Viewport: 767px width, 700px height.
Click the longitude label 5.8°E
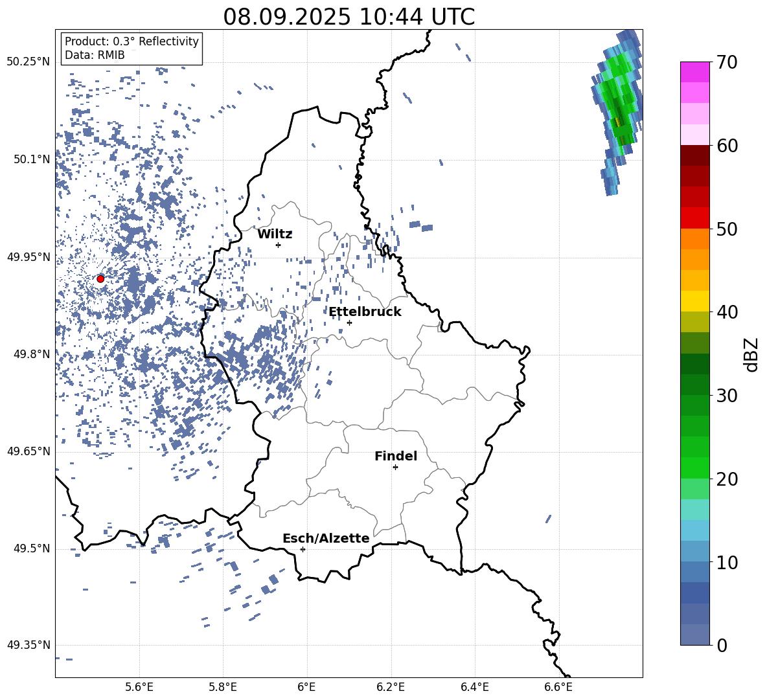pyautogui.click(x=223, y=687)
